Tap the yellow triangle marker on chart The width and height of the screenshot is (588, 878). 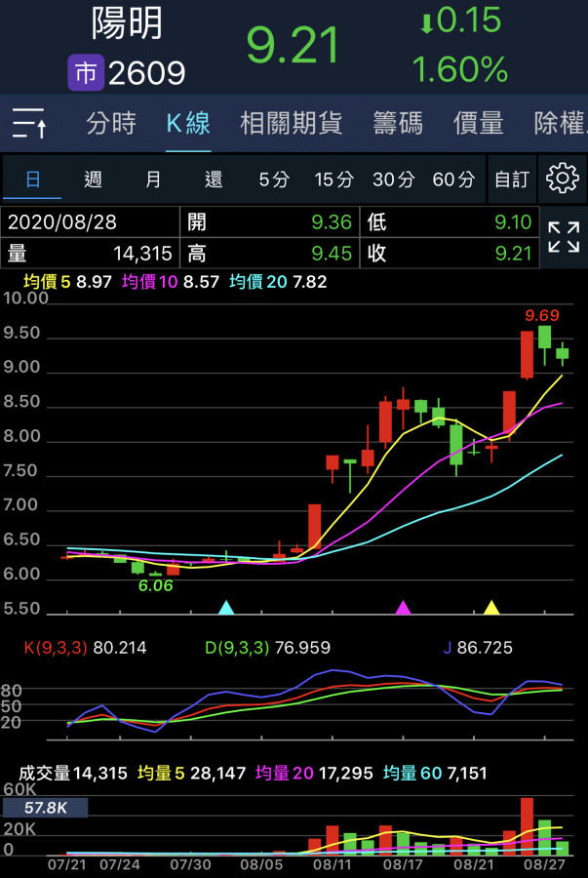491,608
